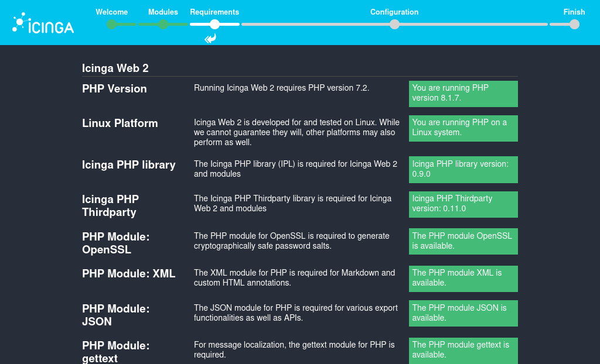Click the PHP version 8.1.7 status badge
Screen dimensions: 600x364
point(463,94)
